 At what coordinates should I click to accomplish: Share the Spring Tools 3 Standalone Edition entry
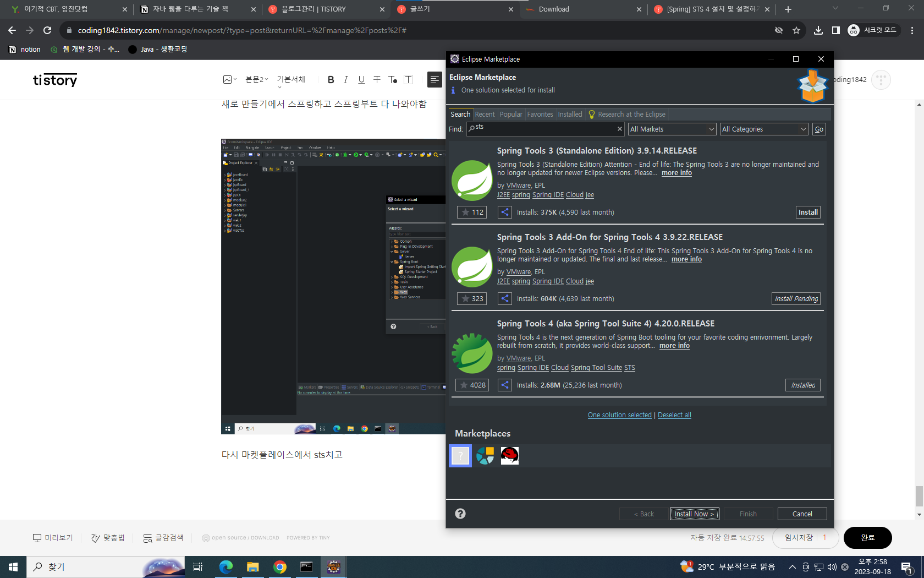[504, 212]
